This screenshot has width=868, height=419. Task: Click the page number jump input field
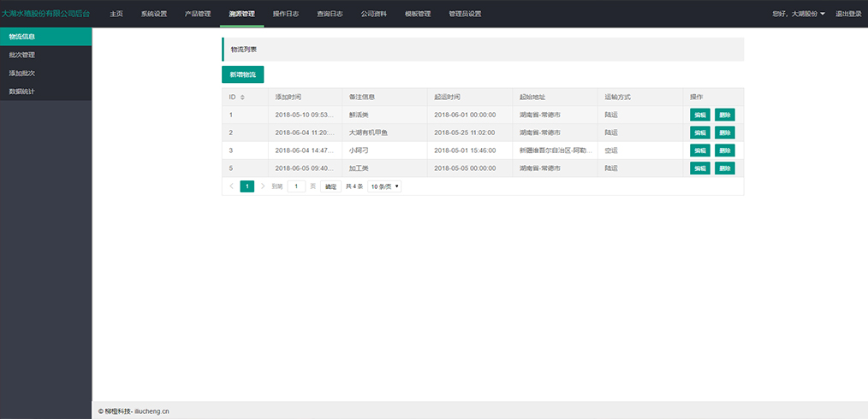click(x=296, y=186)
